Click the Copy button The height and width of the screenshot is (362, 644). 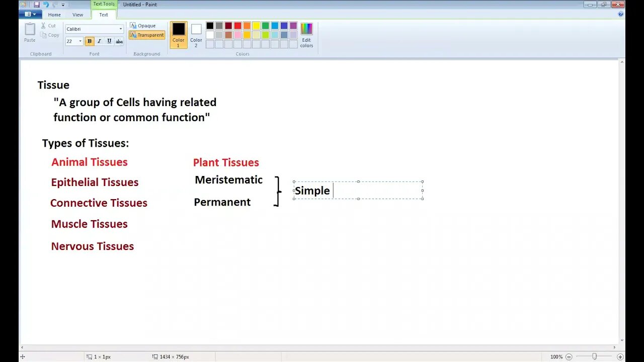[49, 35]
